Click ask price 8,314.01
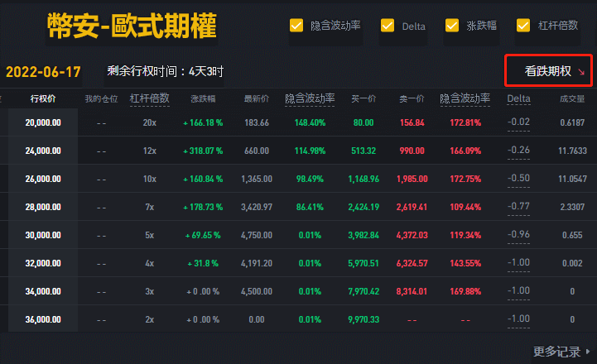The width and height of the screenshot is (597, 364). coord(412,292)
